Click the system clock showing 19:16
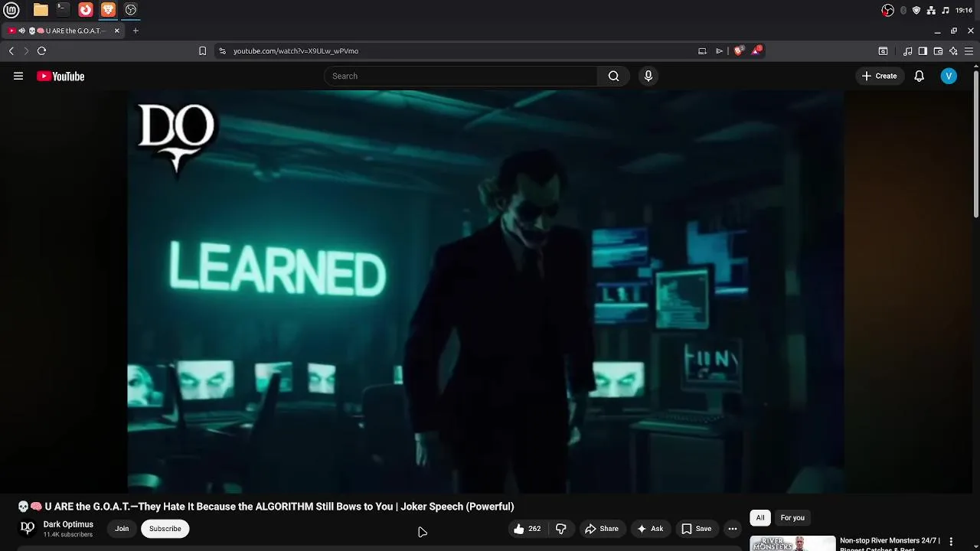The image size is (980, 551). pyautogui.click(x=964, y=10)
